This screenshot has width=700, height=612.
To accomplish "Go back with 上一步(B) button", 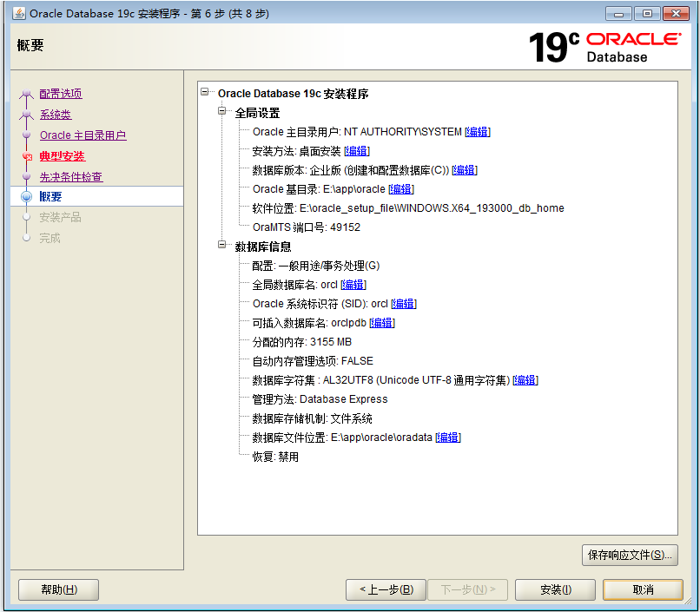I will [386, 589].
